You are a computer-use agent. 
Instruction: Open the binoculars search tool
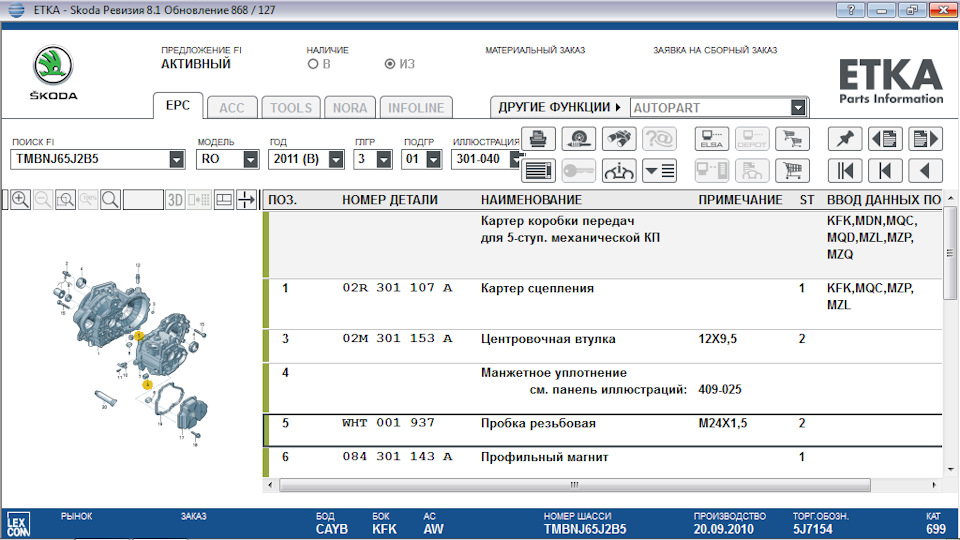(x=619, y=139)
